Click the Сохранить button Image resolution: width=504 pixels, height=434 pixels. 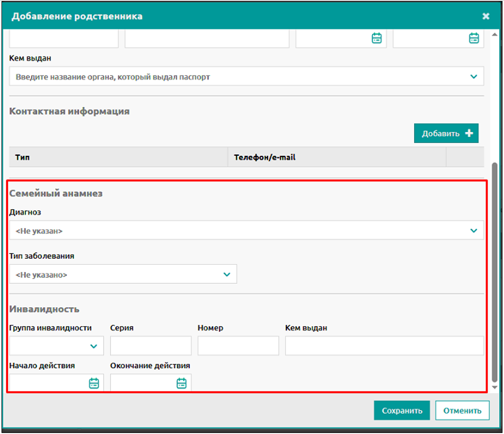(401, 410)
